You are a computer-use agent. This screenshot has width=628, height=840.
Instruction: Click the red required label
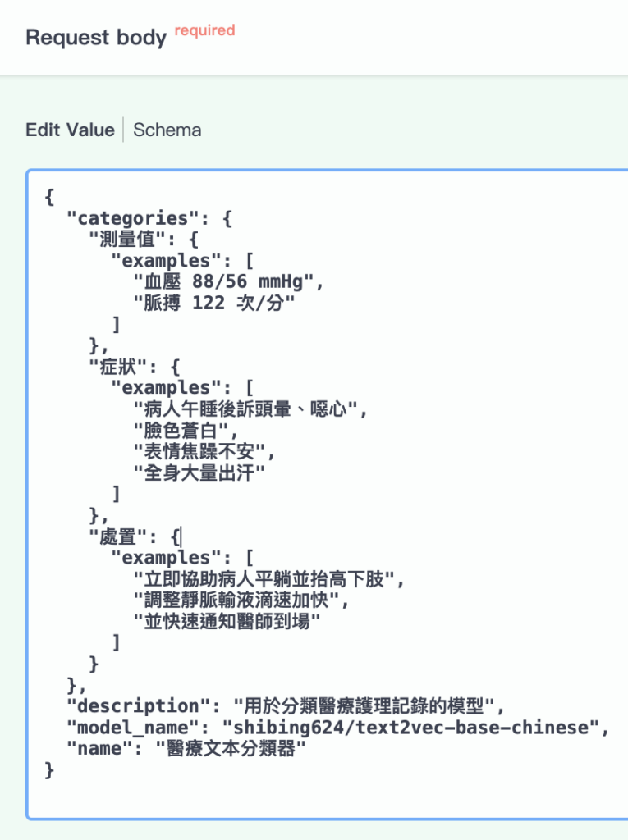[204, 30]
